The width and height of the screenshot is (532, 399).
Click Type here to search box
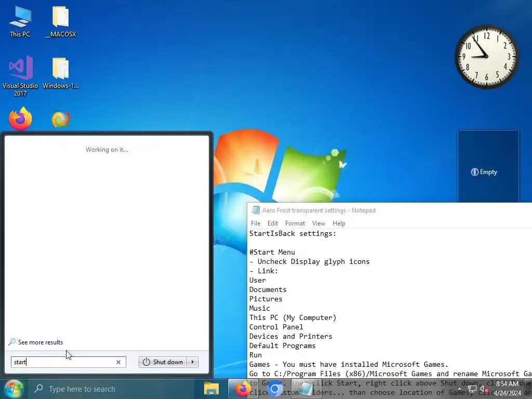[111, 389]
